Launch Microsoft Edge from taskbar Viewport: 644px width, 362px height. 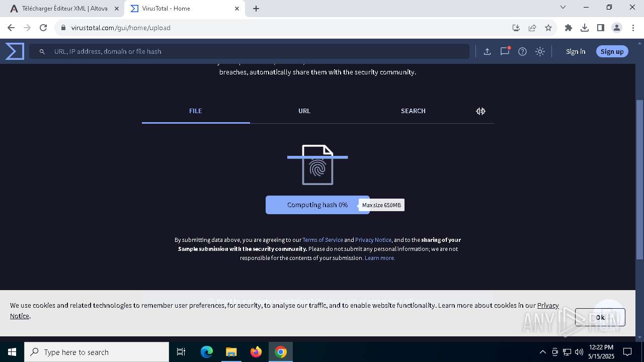click(207, 352)
